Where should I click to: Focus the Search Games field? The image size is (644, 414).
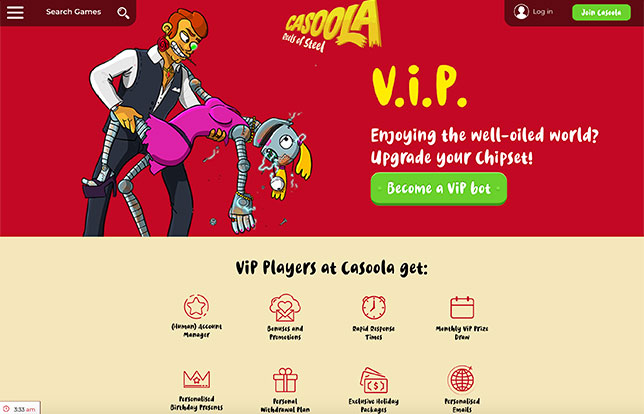click(x=74, y=12)
